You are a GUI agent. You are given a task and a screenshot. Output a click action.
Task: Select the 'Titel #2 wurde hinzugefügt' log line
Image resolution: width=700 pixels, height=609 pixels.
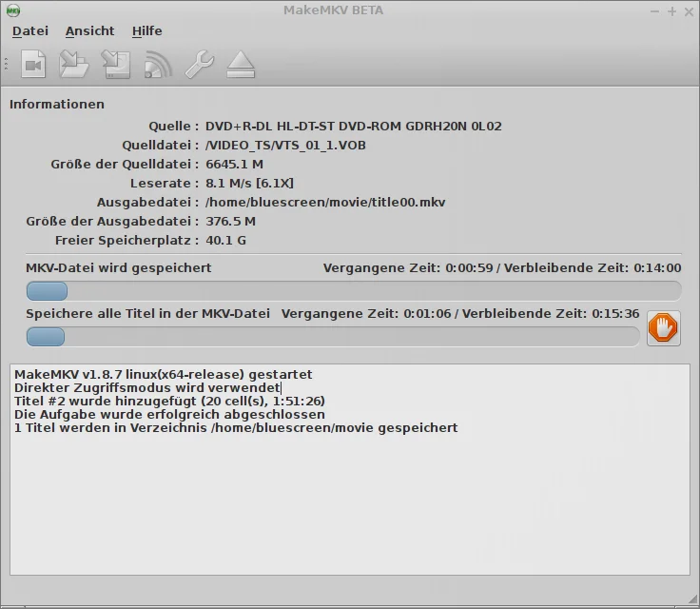[169, 402]
